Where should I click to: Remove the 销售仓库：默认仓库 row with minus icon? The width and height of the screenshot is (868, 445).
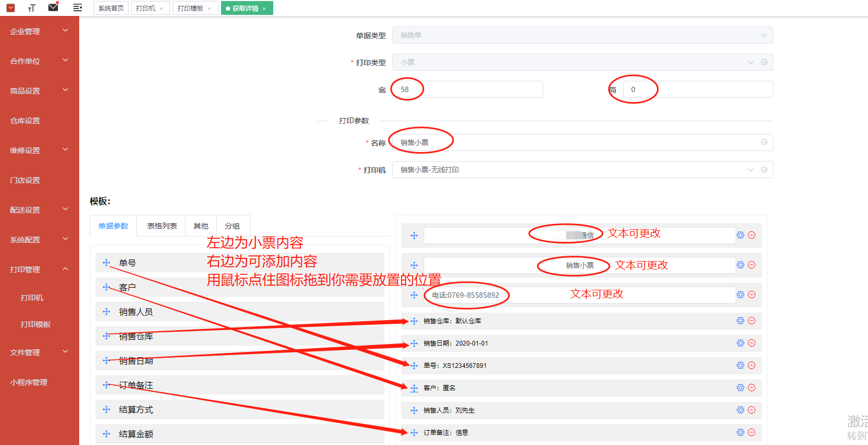tap(752, 321)
